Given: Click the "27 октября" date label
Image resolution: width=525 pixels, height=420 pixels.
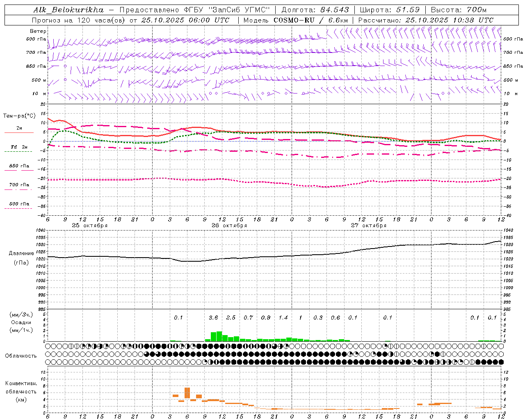Looking at the screenshot, I should 369,225.
